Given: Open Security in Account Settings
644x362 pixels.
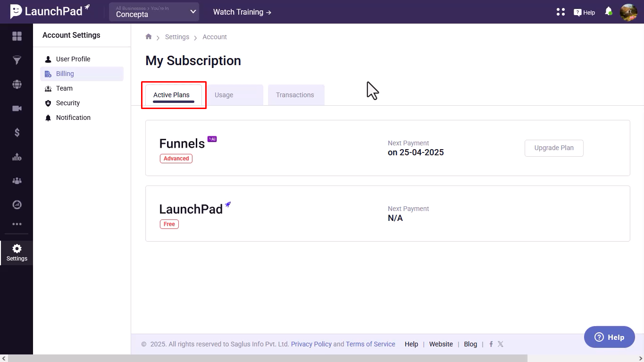Looking at the screenshot, I should [x=68, y=103].
